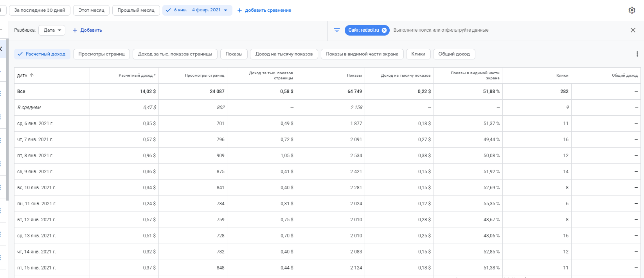Select the Прошлый месяц date preset

(x=136, y=10)
